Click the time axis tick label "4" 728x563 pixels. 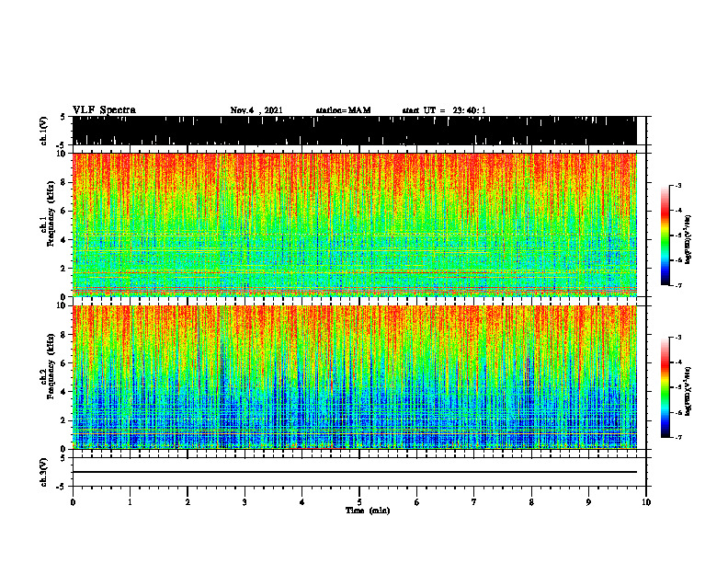[302, 502]
